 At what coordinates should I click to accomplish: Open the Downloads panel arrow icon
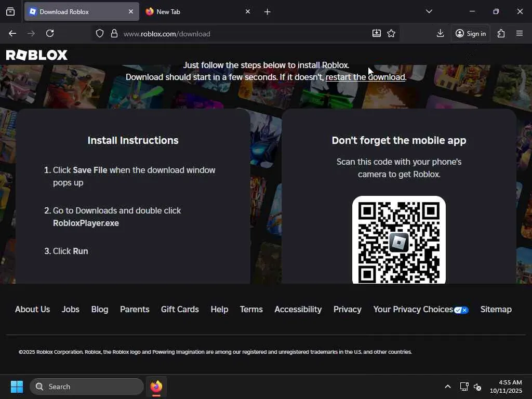point(440,33)
